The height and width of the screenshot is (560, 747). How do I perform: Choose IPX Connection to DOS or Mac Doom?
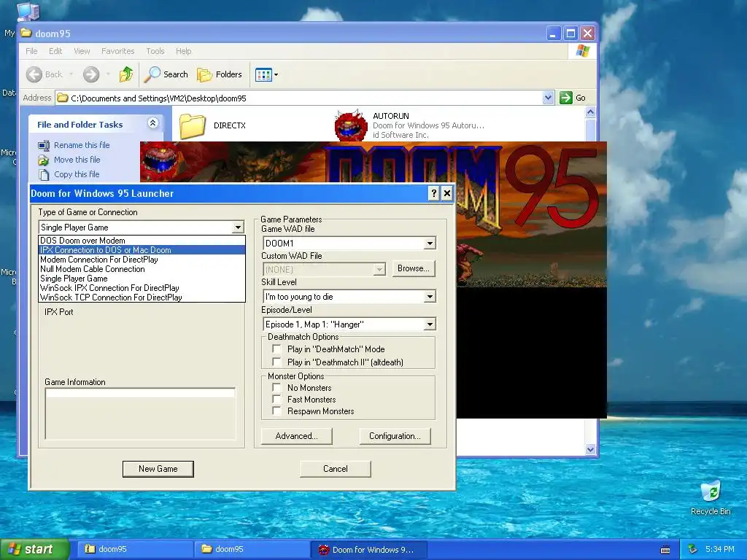click(142, 250)
